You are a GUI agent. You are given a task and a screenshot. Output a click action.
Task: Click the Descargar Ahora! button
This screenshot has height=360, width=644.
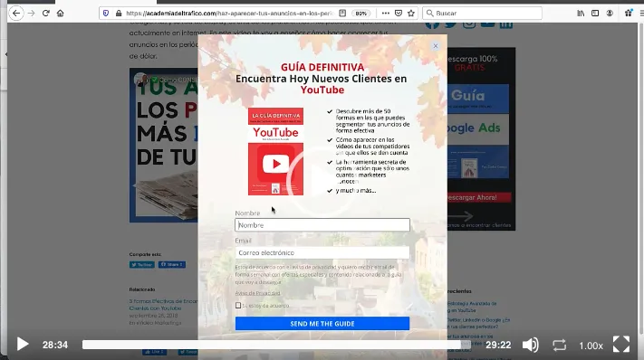click(479, 197)
